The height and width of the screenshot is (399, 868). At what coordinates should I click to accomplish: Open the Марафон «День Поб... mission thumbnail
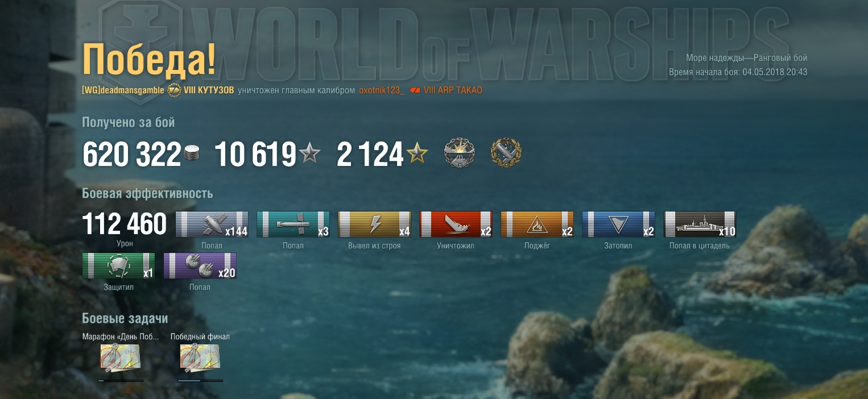tap(121, 358)
